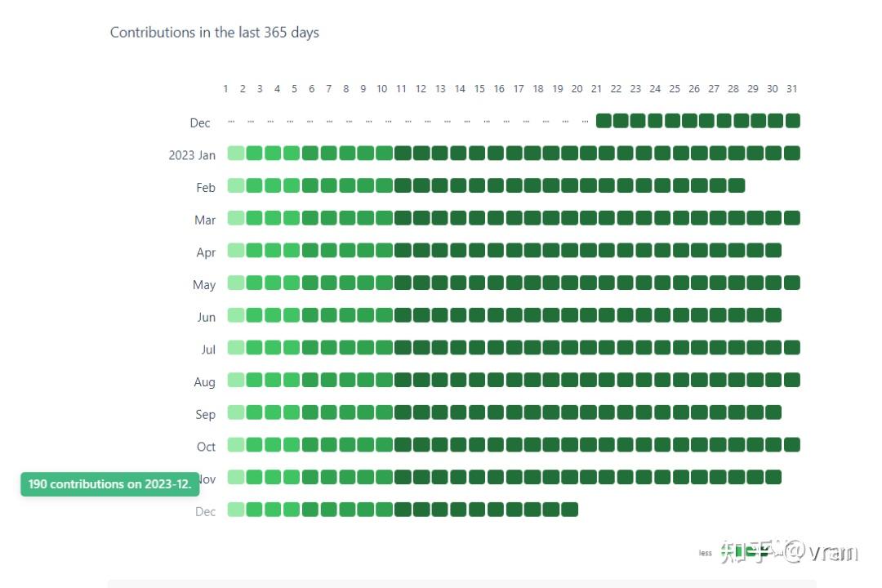Select the last cell in top Dec row
The image size is (882, 588).
click(792, 121)
